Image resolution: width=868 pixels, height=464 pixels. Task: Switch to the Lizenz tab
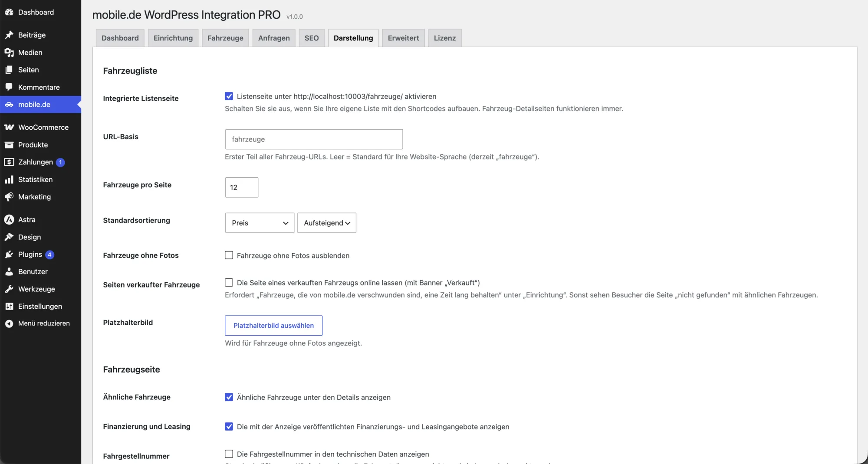(x=445, y=38)
